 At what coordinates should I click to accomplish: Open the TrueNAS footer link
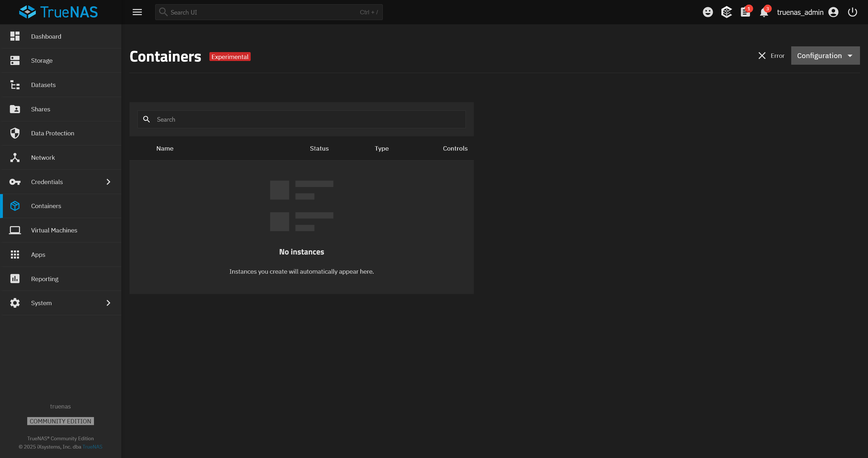click(92, 447)
